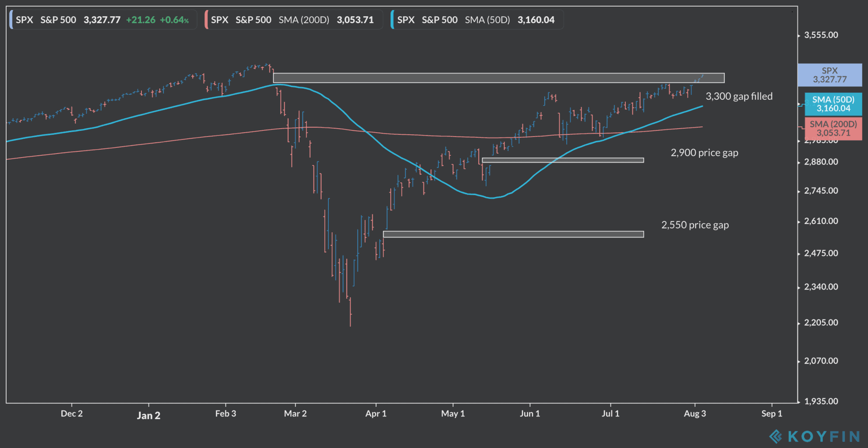Click the '2,900 price gap' annotation
The height and width of the screenshot is (448, 868).
click(705, 153)
